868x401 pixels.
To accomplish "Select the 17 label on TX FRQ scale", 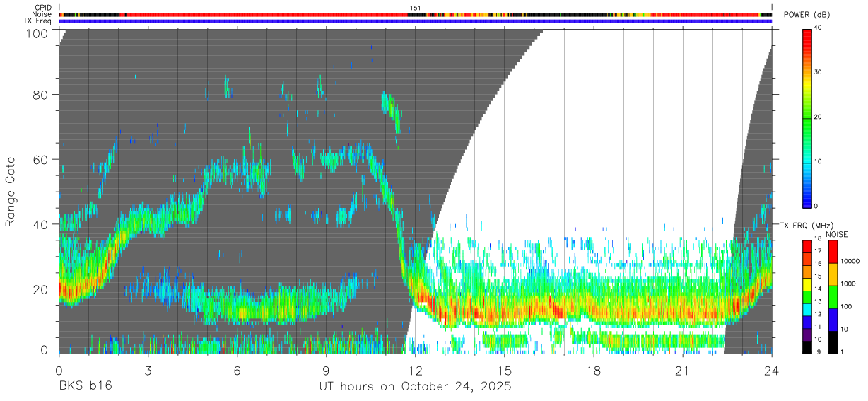I will 818,251.
